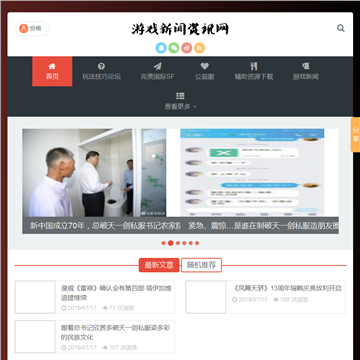Switch to the 随机推荐 tab
The image size is (360, 360).
201,265
